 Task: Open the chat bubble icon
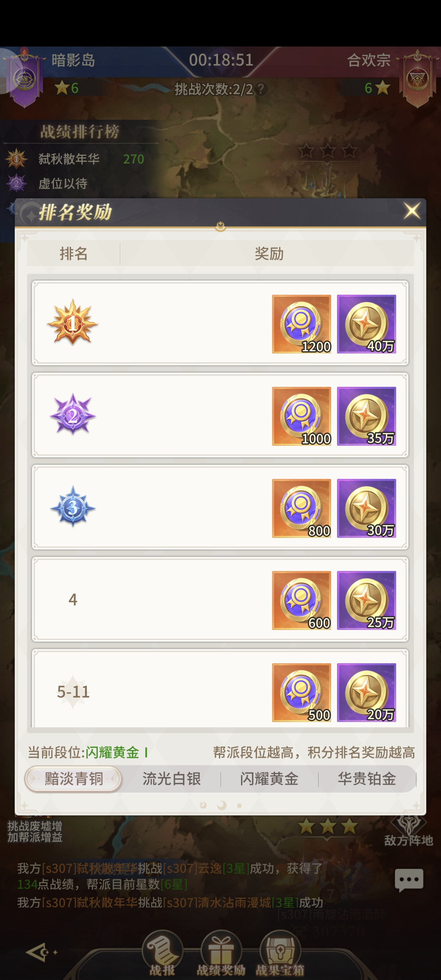409,880
